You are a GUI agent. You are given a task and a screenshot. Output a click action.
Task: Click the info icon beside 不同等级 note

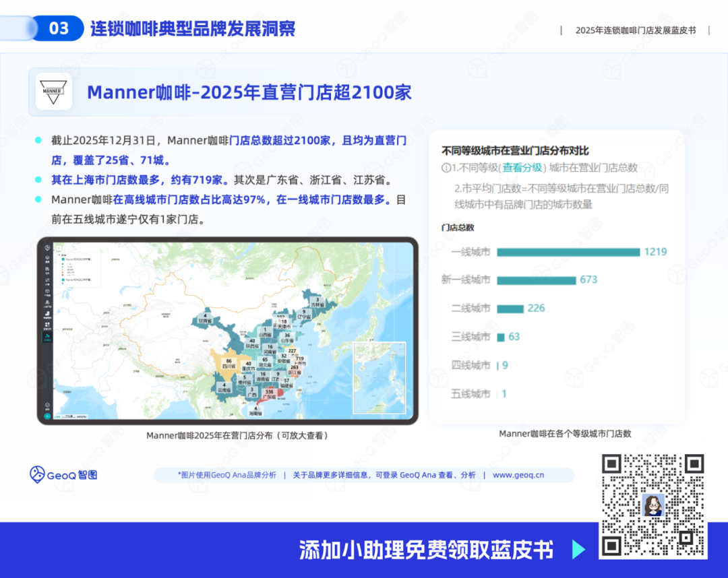(x=446, y=168)
